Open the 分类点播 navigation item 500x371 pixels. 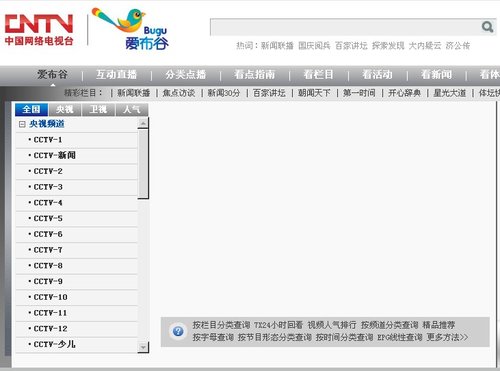tap(185, 74)
